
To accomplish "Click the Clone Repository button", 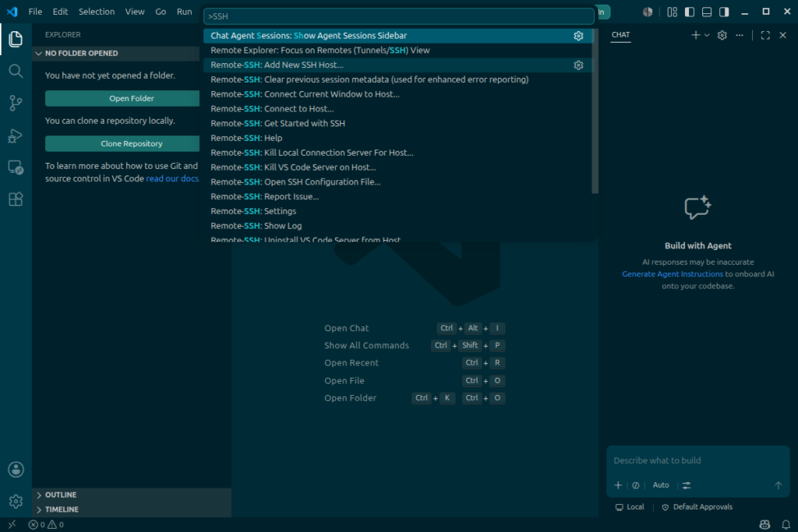I will point(122,144).
